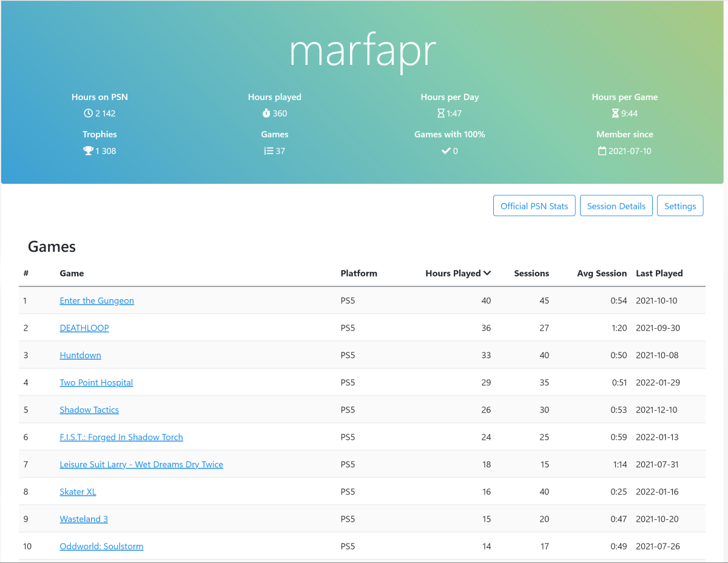
Task: Click hours played value 33 for Huntdown
Action: tap(486, 356)
